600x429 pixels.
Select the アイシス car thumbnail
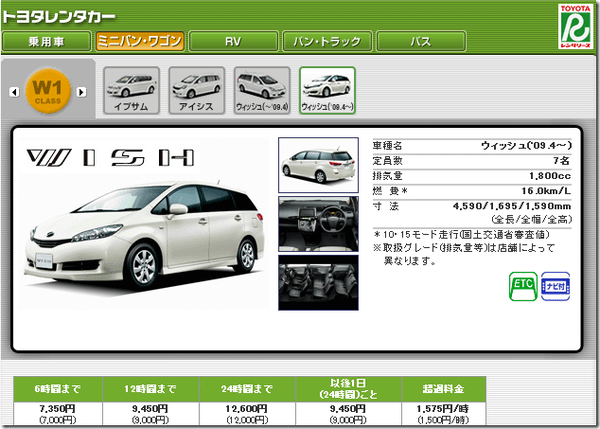197,91
